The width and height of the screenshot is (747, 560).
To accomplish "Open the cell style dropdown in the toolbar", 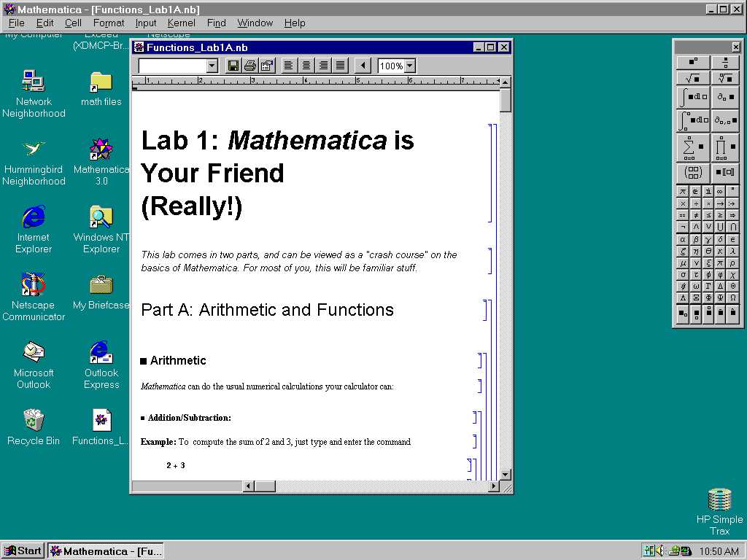I will point(211,65).
